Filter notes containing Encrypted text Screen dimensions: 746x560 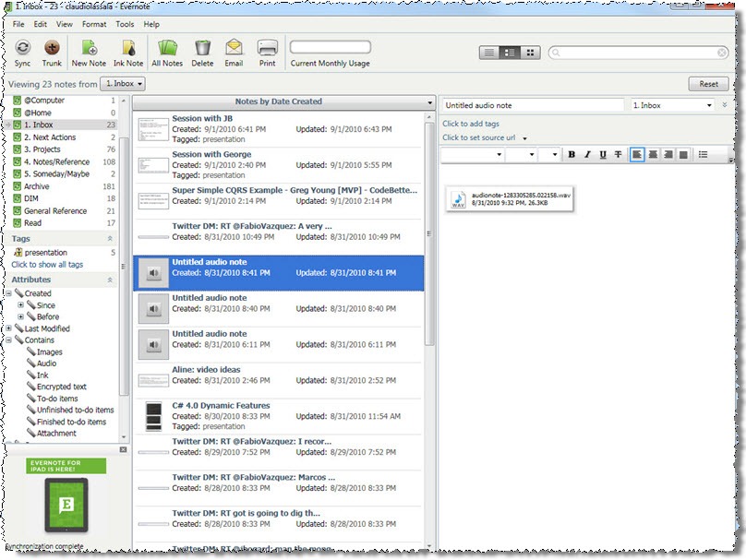click(x=61, y=387)
